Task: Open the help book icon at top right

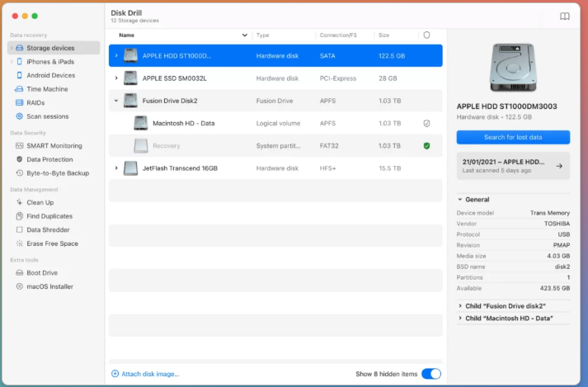Action: tap(564, 17)
